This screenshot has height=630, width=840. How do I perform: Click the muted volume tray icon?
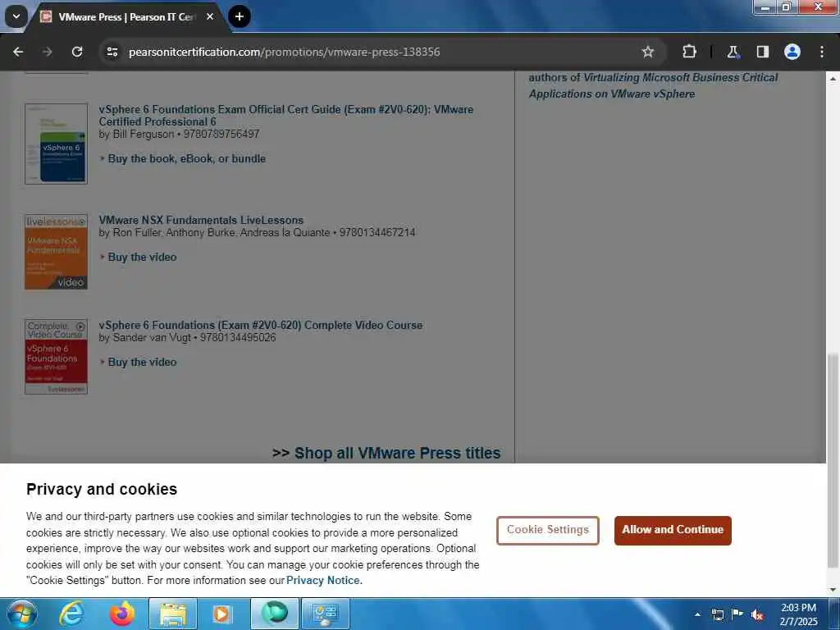[x=757, y=614]
